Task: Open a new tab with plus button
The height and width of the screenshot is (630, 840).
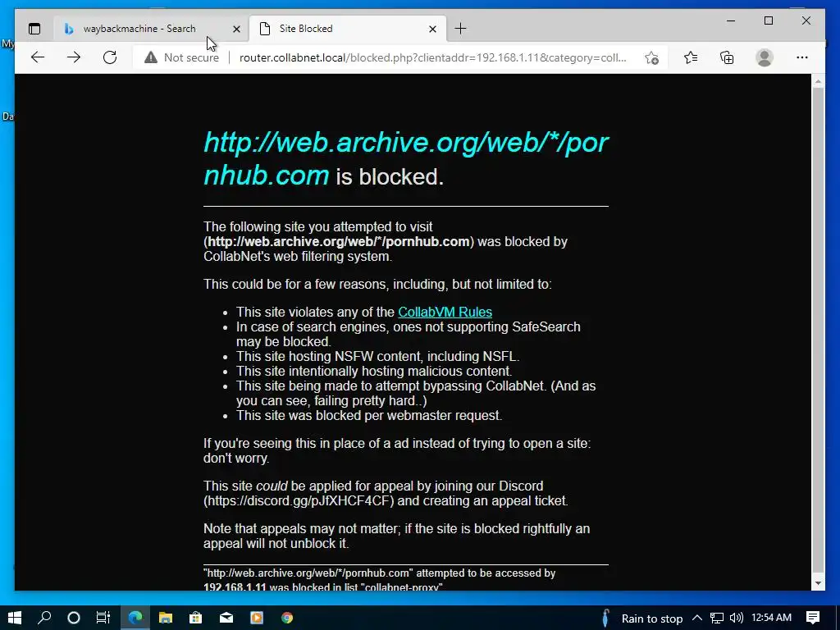Action: click(460, 29)
